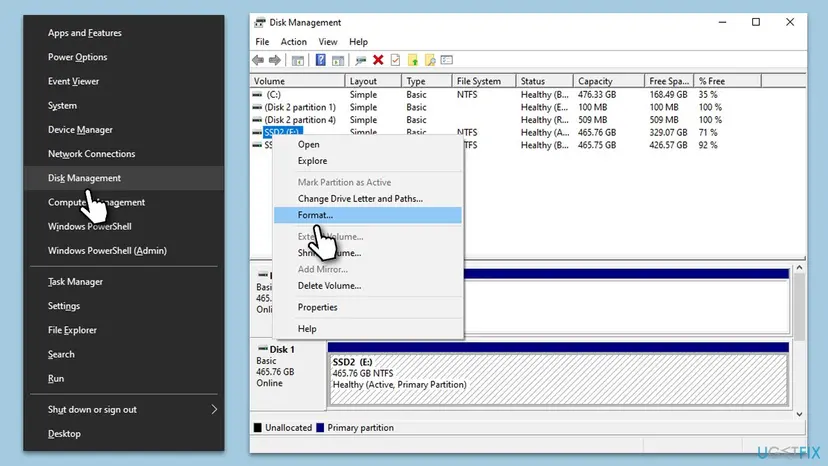Click the blue Help question-mark toolbar icon
This screenshot has height=466, width=828.
coord(321,60)
